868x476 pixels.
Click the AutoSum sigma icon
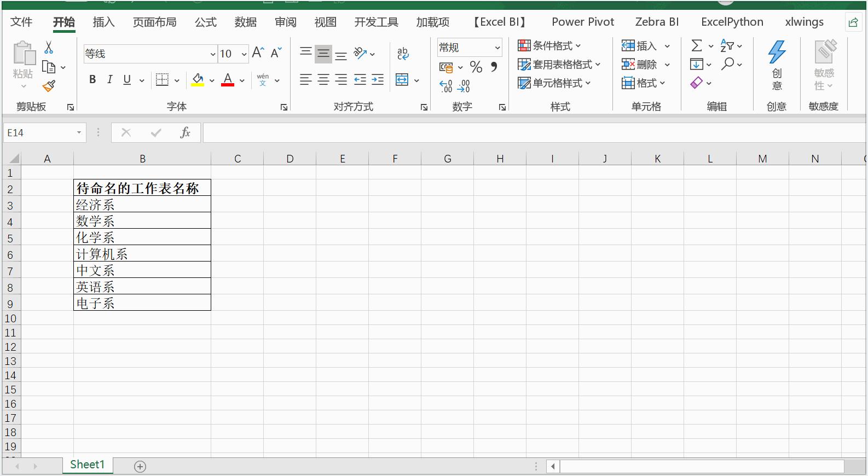tap(696, 46)
